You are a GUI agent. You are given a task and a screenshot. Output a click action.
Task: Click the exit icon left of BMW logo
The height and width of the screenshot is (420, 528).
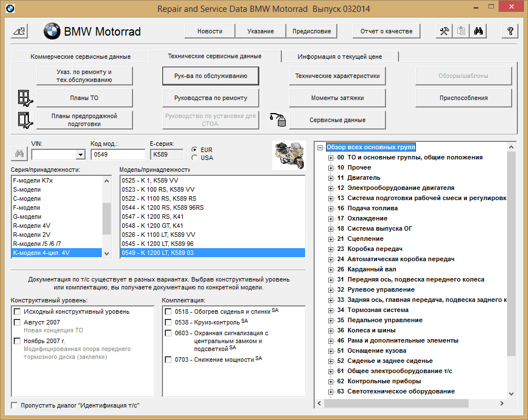pos(19,32)
